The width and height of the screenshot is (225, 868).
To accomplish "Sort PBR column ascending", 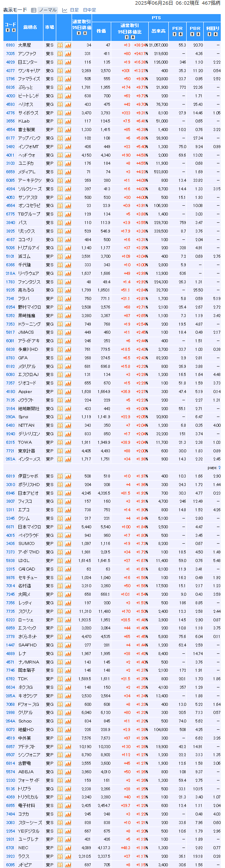I will [x=192, y=34].
